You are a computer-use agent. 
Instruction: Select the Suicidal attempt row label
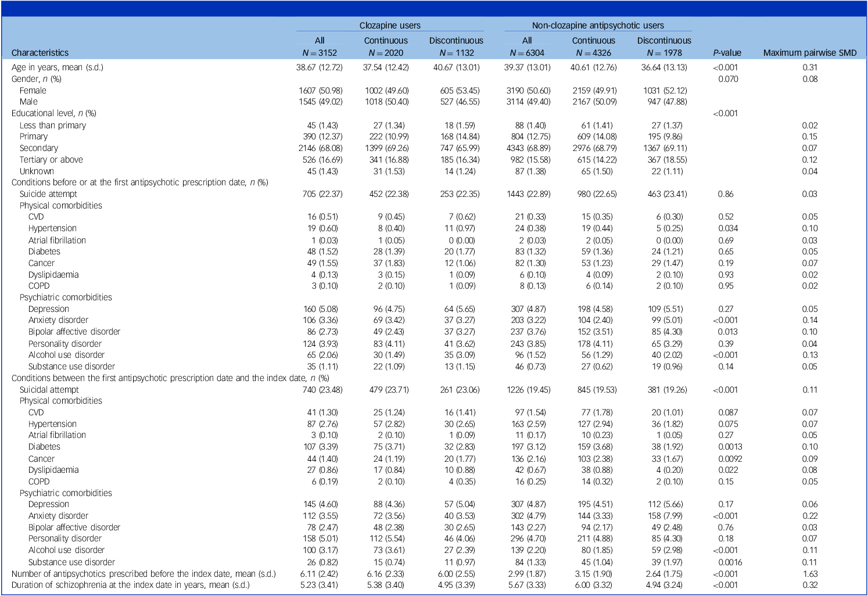[49, 390]
